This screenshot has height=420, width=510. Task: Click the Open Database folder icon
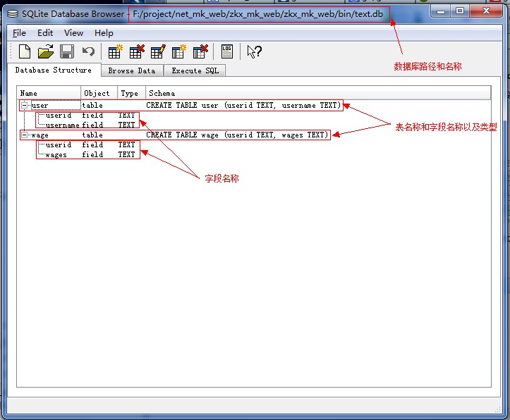pyautogui.click(x=46, y=51)
